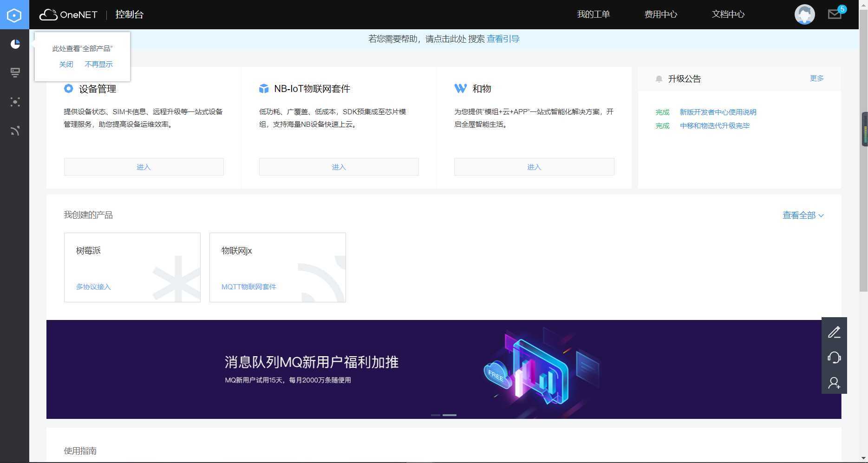This screenshot has width=868, height=463.
Task: Open 文档中心 in the top navigation
Action: point(728,14)
